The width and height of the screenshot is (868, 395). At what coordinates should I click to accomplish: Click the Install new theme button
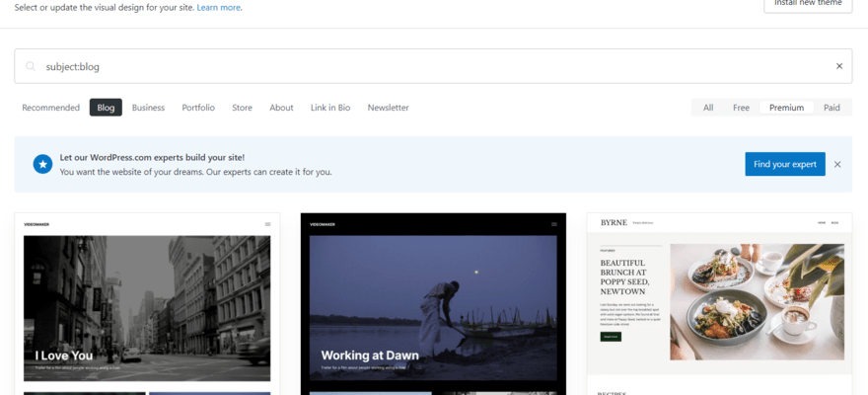point(808,3)
